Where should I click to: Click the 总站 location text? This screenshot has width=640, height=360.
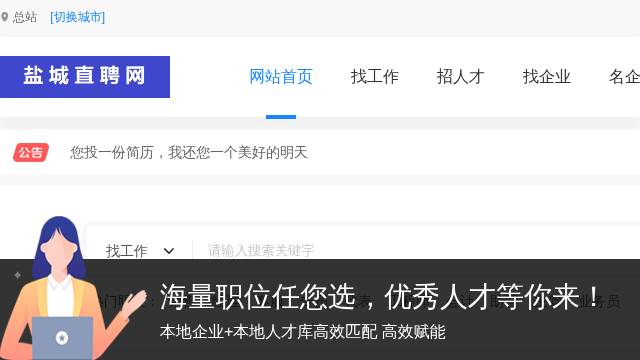tap(25, 17)
